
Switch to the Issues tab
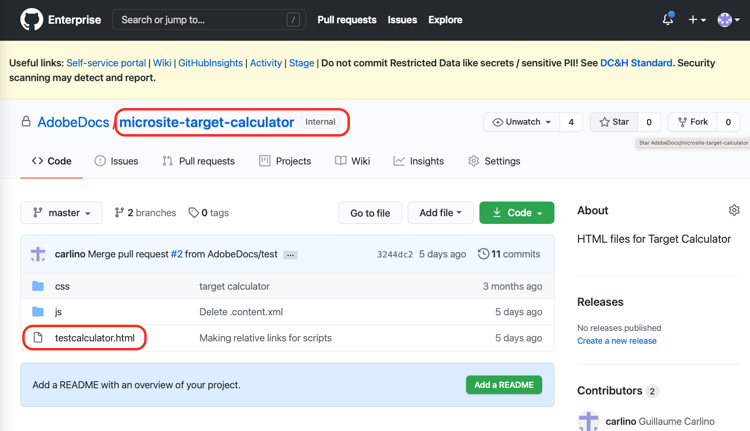coord(116,161)
